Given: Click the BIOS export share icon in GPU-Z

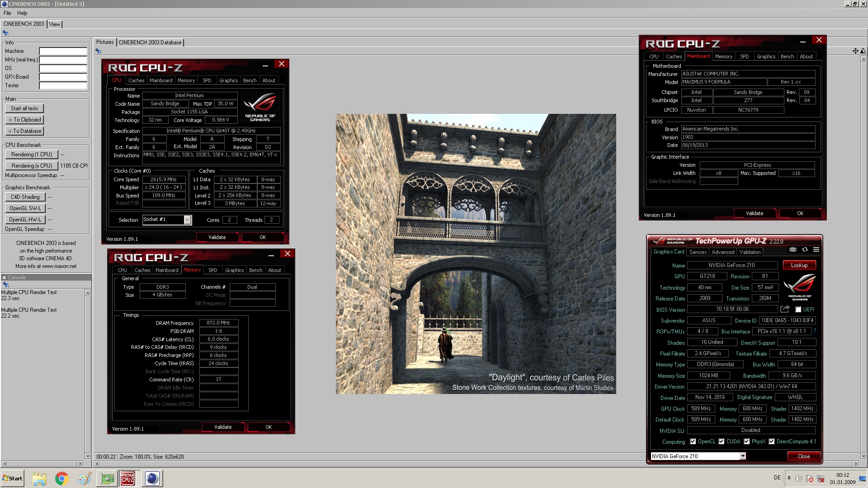Looking at the screenshot, I should (785, 309).
